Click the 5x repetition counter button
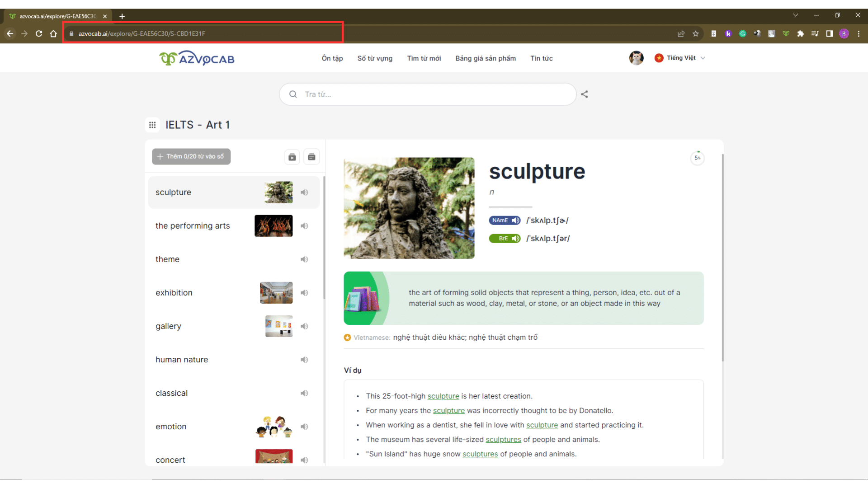Screen dimensions: 868x488 point(696,157)
